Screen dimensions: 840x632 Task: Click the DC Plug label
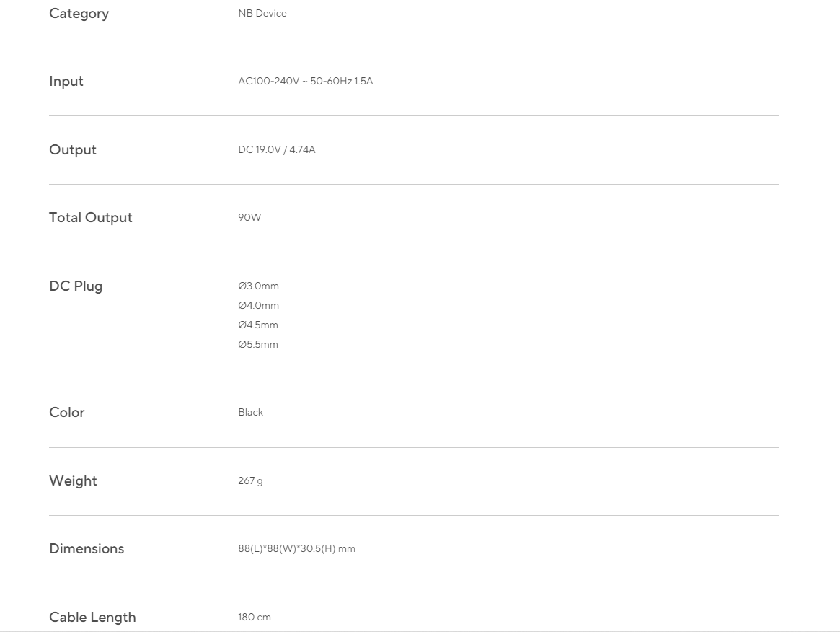tap(76, 286)
